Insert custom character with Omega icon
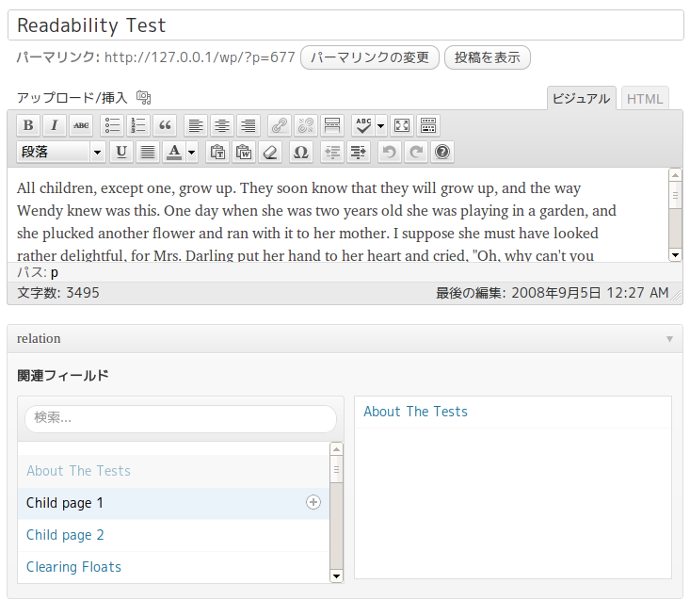The height and width of the screenshot is (616, 690). 301,152
